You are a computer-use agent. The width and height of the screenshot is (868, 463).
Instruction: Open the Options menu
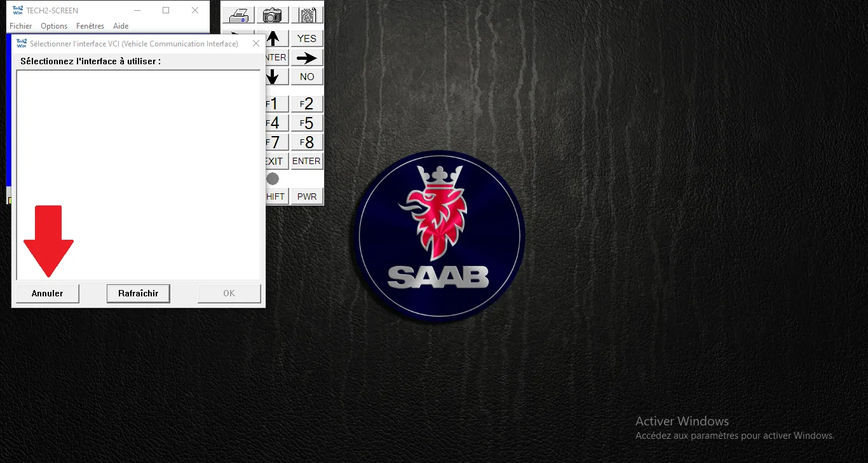(x=54, y=26)
